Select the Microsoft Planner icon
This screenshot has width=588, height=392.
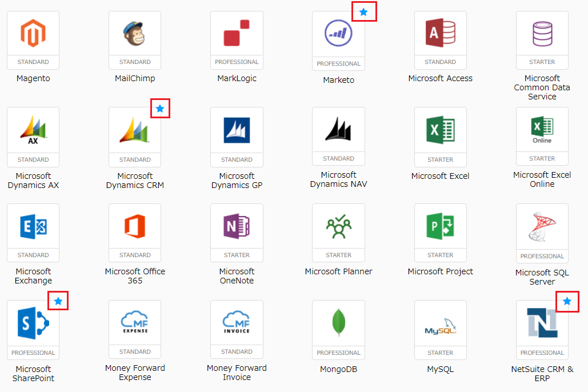click(x=338, y=226)
